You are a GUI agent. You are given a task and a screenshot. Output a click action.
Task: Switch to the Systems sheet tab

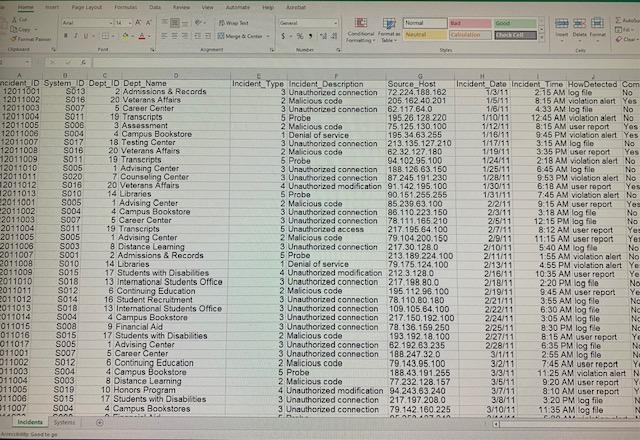(x=64, y=422)
